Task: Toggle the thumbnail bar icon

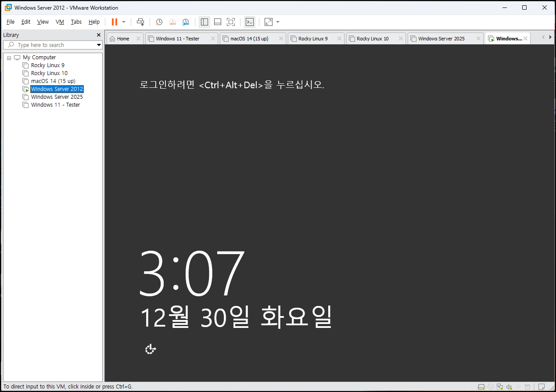Action: tap(218, 22)
